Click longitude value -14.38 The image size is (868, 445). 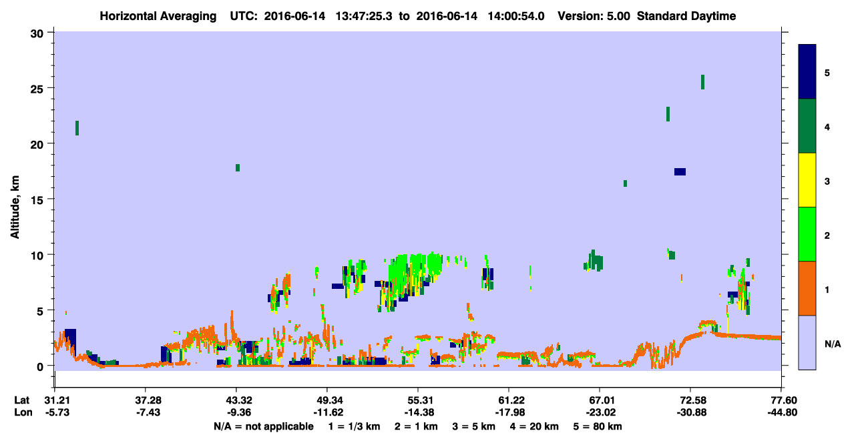417,412
